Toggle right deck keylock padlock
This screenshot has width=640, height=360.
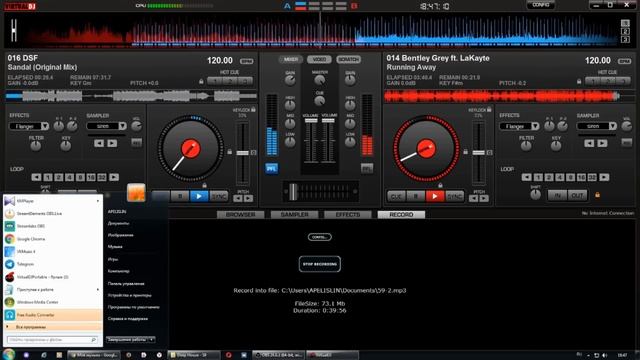pos(489,109)
